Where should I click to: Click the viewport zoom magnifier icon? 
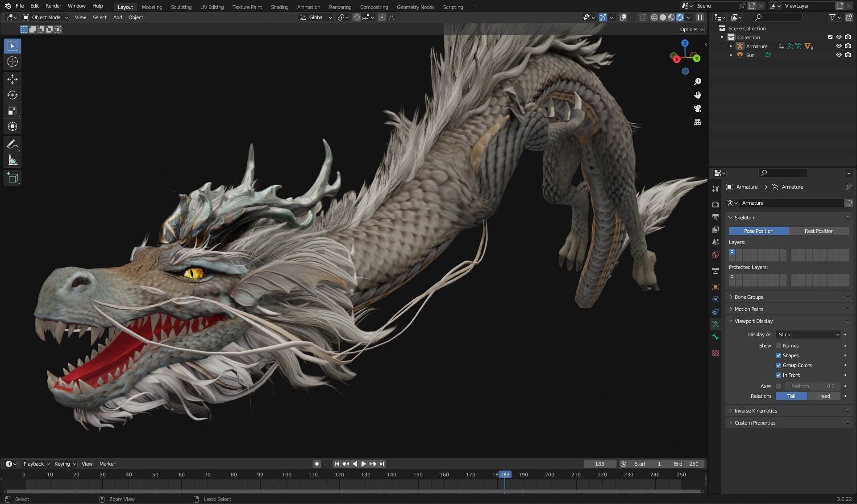[698, 82]
